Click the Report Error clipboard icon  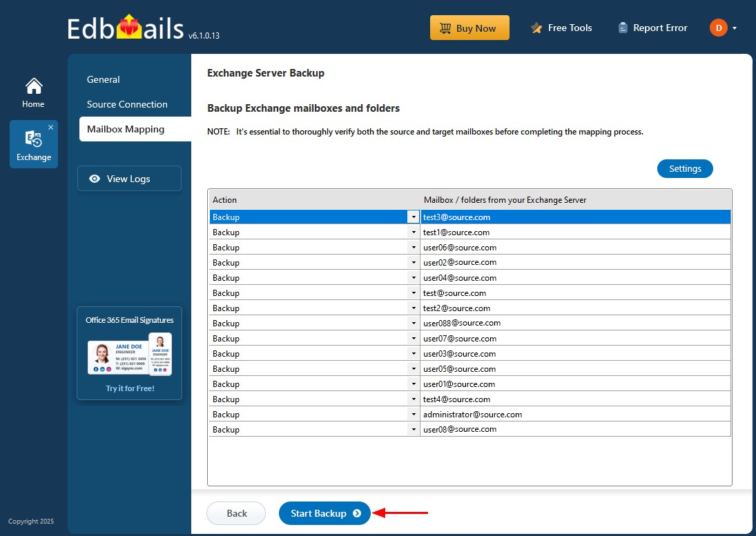pyautogui.click(x=623, y=28)
